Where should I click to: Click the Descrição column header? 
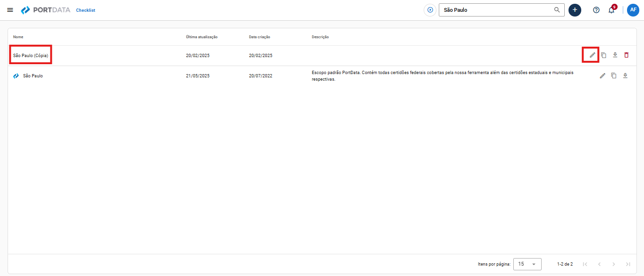(320, 37)
